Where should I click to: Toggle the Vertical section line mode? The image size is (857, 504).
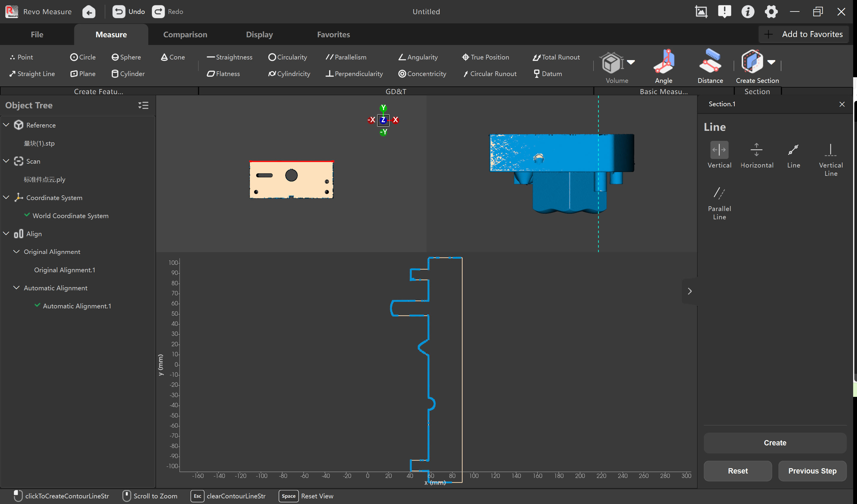pos(719,155)
